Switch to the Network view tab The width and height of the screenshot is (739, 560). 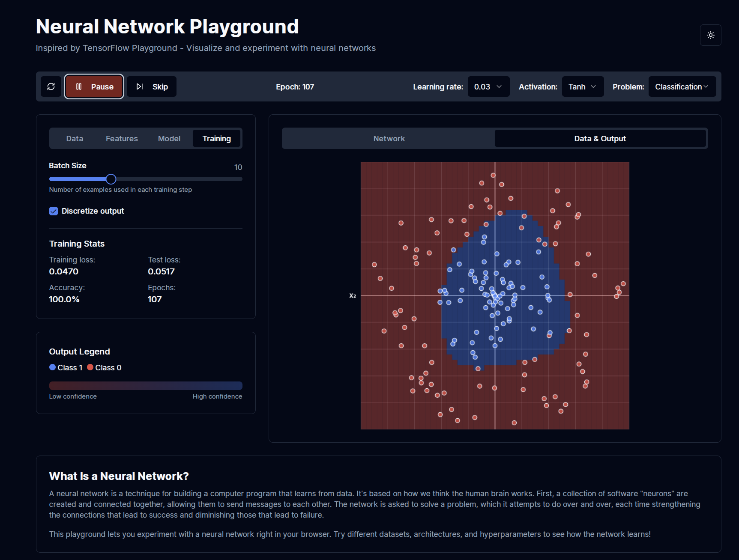click(388, 138)
